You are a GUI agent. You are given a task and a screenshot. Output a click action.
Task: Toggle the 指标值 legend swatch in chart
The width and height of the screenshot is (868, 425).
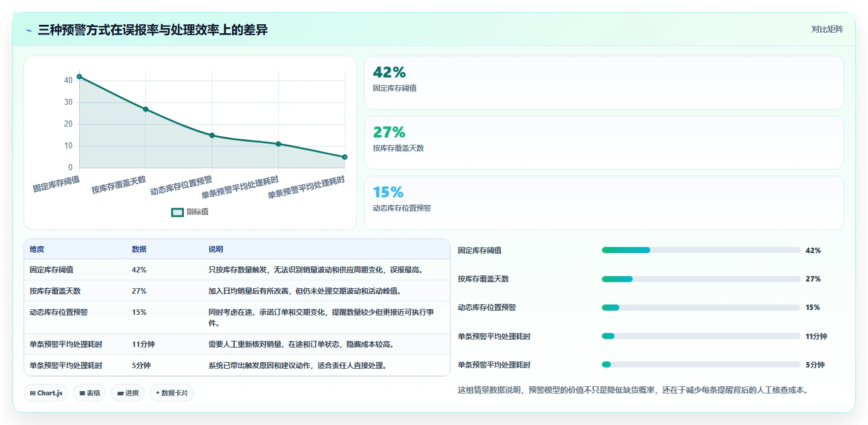pyautogui.click(x=177, y=212)
